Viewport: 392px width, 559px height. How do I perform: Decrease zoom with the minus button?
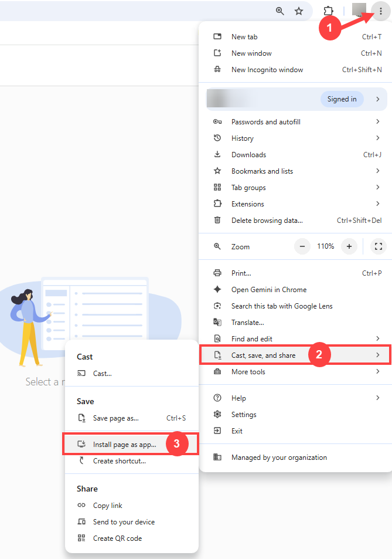(302, 246)
